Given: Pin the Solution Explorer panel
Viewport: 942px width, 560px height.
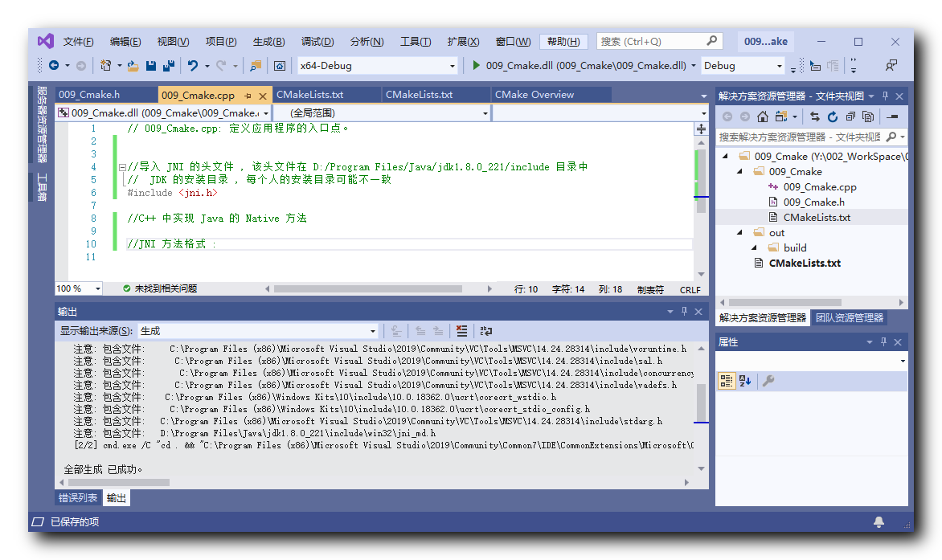Looking at the screenshot, I should (x=883, y=96).
